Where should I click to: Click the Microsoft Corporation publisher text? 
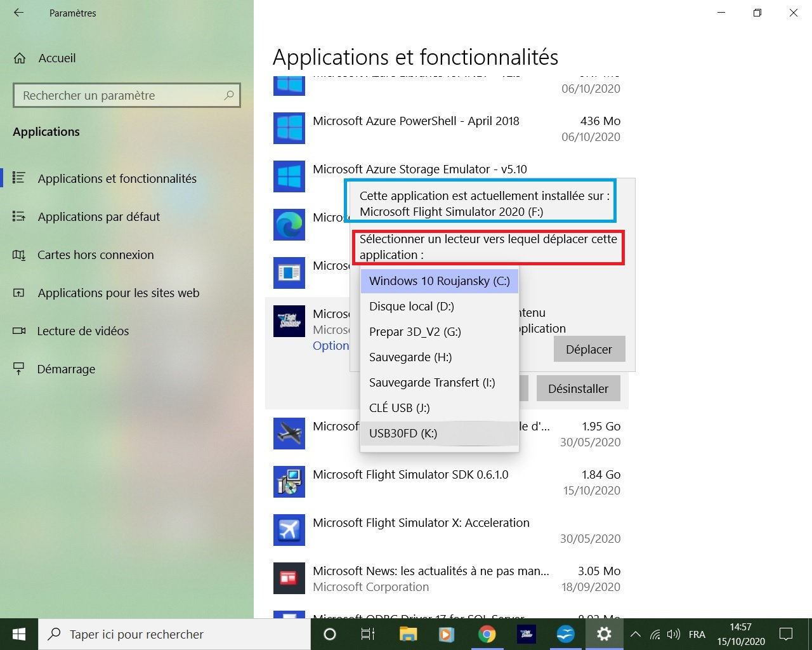371,587
